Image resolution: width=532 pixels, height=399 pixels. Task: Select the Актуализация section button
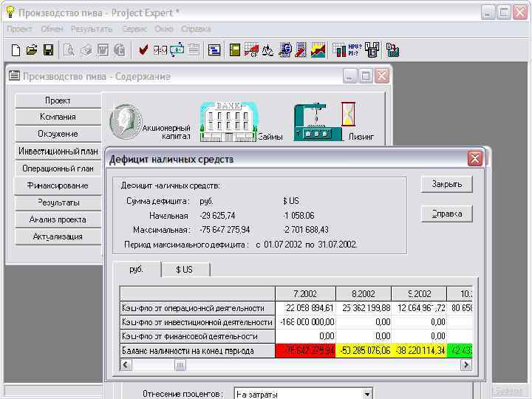click(58, 236)
